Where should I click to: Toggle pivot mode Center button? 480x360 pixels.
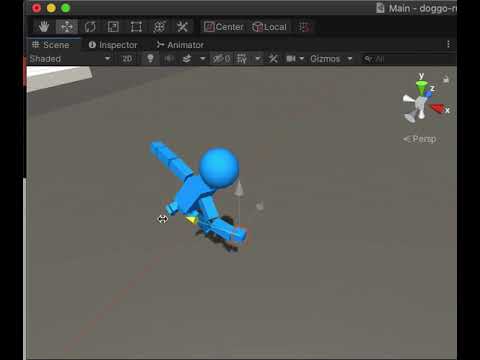(223, 27)
